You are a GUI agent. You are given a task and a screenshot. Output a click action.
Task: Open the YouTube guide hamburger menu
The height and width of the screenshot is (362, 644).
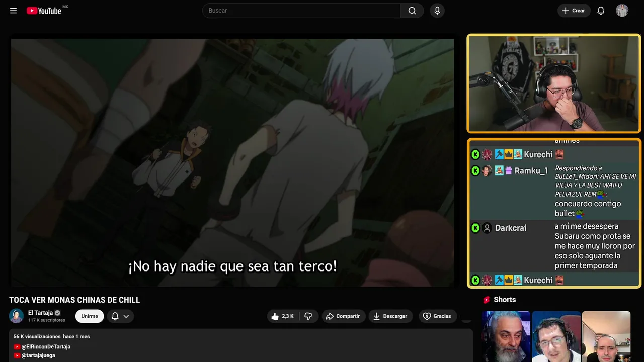tap(13, 11)
